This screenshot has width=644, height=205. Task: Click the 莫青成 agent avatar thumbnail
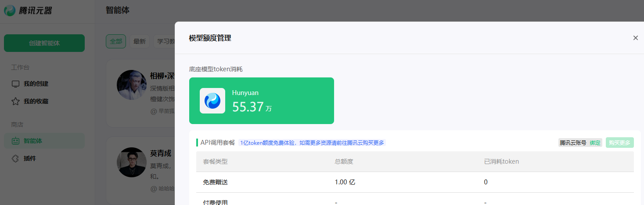(x=132, y=162)
